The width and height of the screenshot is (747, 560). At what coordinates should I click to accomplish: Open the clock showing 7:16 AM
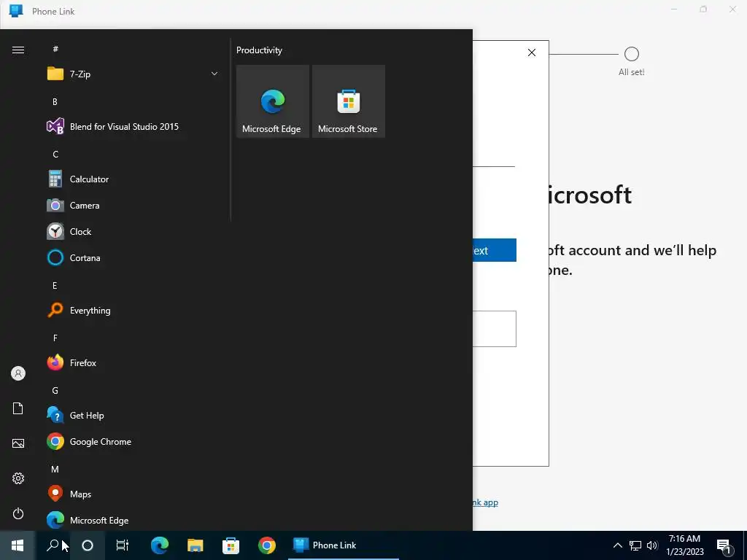coord(685,545)
